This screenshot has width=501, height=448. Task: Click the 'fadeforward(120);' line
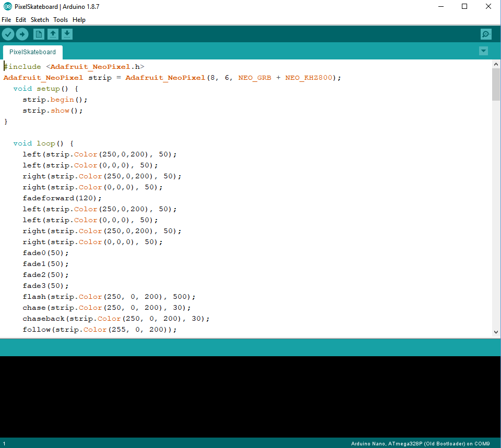click(x=62, y=198)
